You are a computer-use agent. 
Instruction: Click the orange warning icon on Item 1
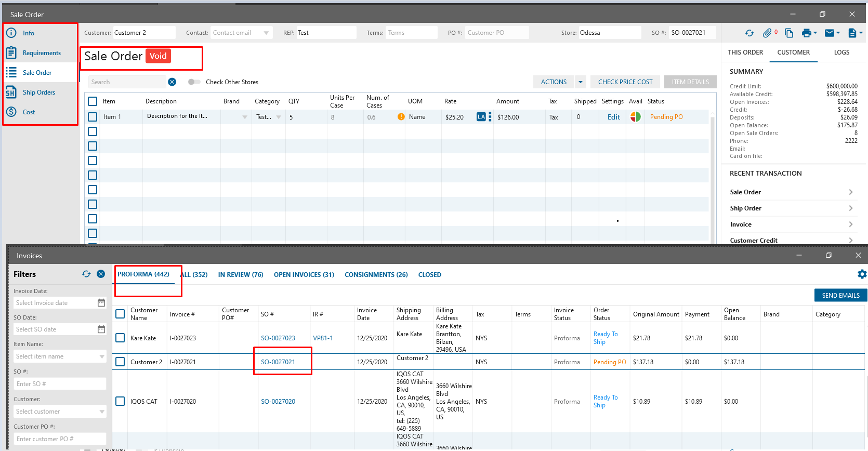pyautogui.click(x=401, y=117)
